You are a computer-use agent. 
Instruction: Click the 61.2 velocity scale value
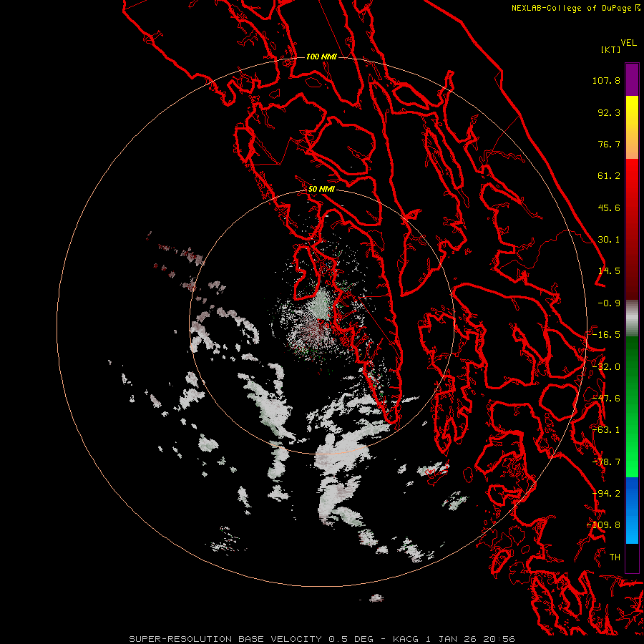[609, 176]
